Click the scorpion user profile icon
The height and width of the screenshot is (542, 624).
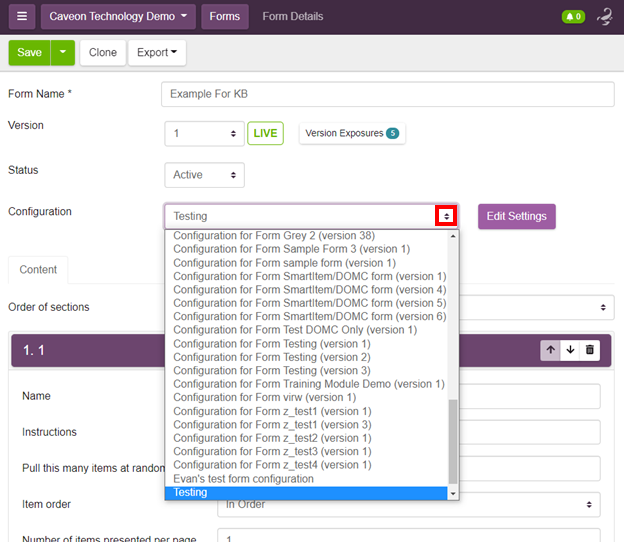(605, 17)
